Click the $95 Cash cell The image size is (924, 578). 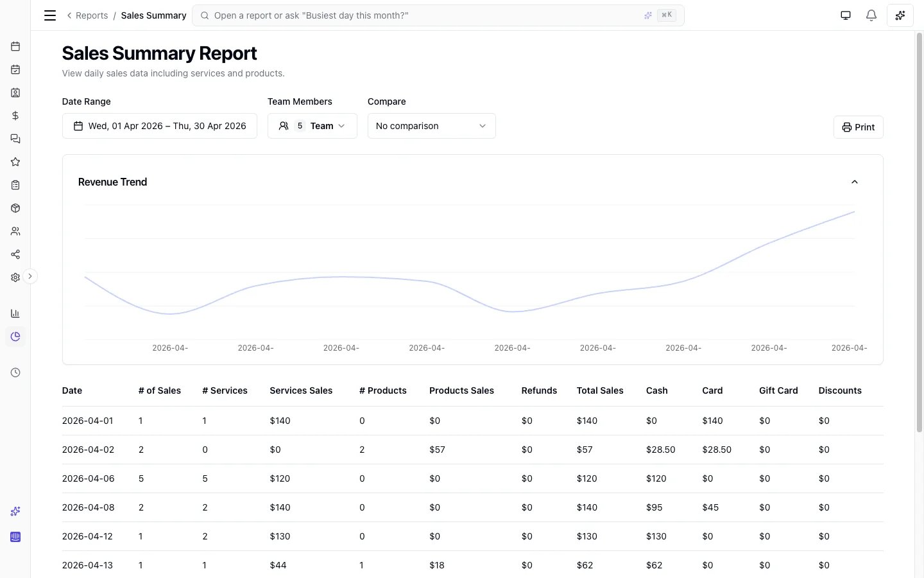[x=654, y=507]
